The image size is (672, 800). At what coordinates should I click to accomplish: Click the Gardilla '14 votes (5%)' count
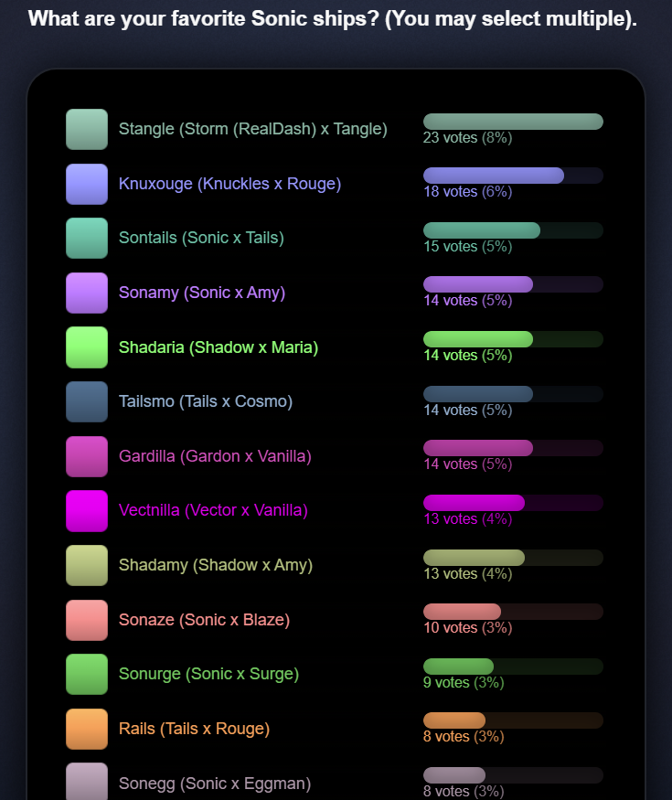tap(468, 464)
